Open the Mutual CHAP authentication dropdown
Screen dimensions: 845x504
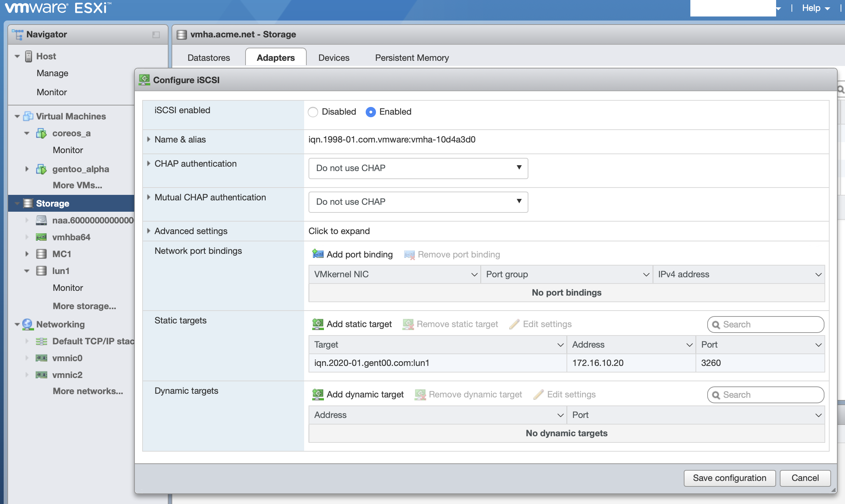pos(418,202)
